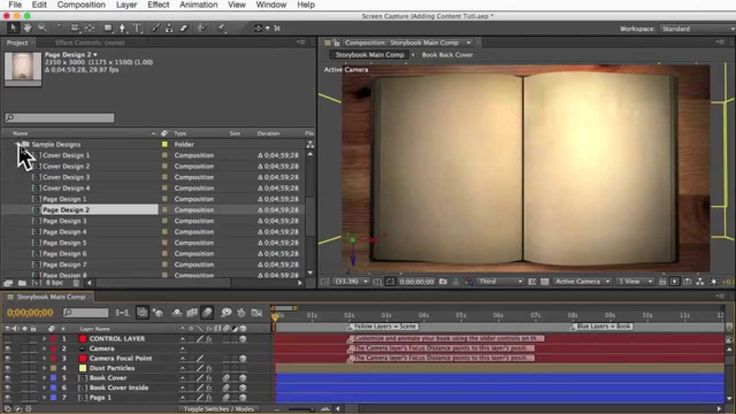The height and width of the screenshot is (414, 736).
Task: Select the Roto Brush tool
Action: 202,28
